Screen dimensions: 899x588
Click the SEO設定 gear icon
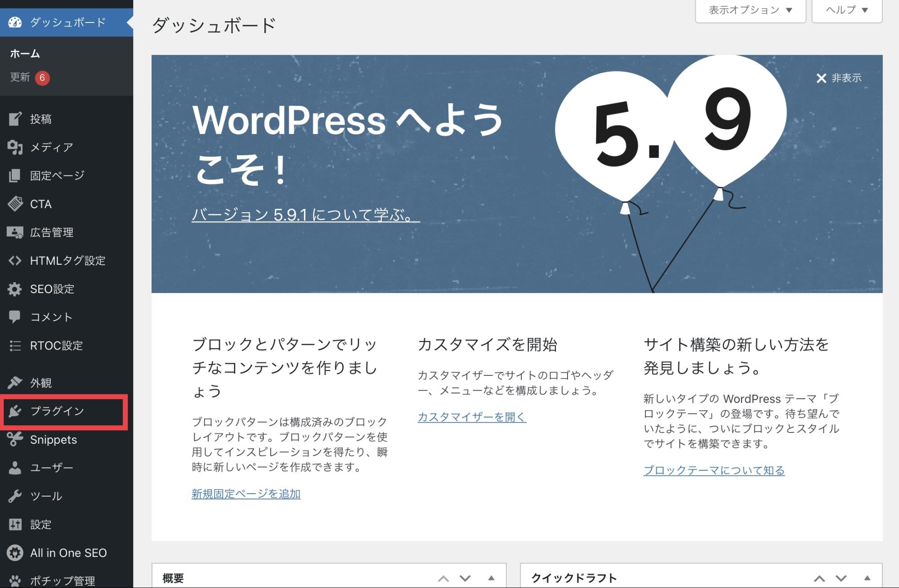15,289
